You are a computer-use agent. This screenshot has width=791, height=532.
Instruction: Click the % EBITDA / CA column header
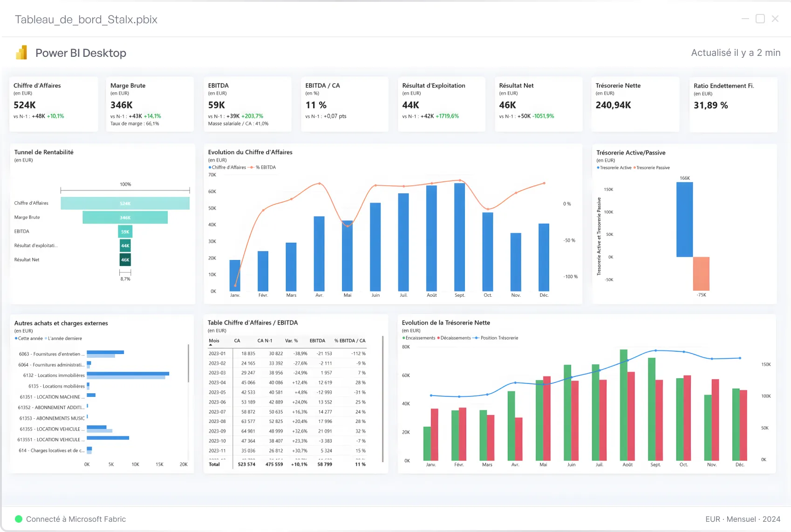(x=350, y=341)
